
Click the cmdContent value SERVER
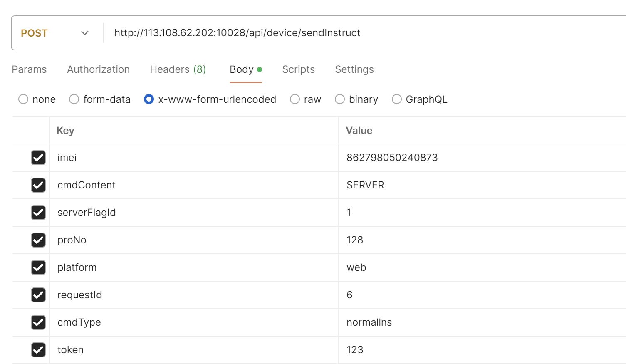365,185
